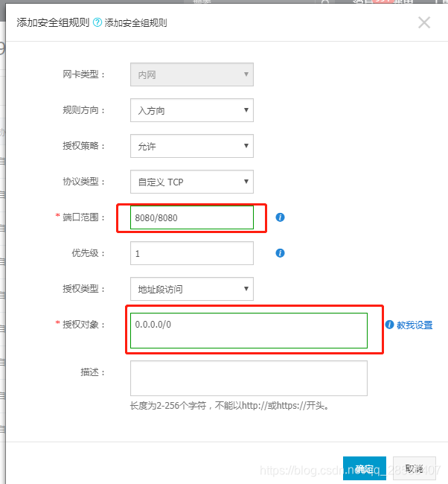This screenshot has height=484, width=448.
Task: Open the 网卡类型 dropdown showing 内网
Action: [192, 74]
